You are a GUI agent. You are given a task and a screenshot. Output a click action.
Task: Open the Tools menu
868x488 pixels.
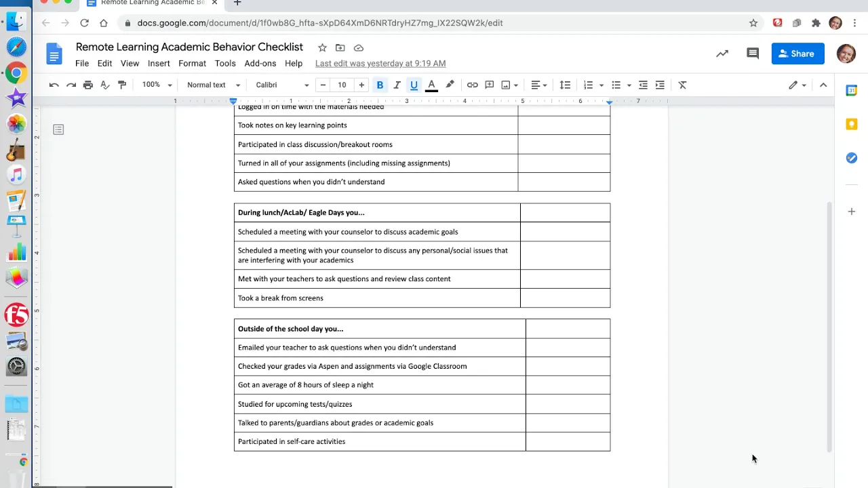coord(225,63)
